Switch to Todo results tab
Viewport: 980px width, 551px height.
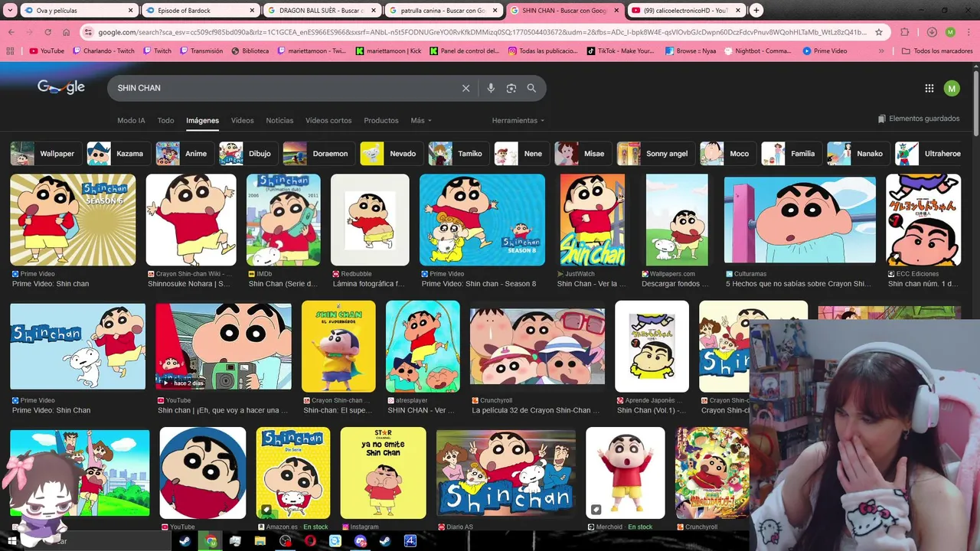point(166,120)
